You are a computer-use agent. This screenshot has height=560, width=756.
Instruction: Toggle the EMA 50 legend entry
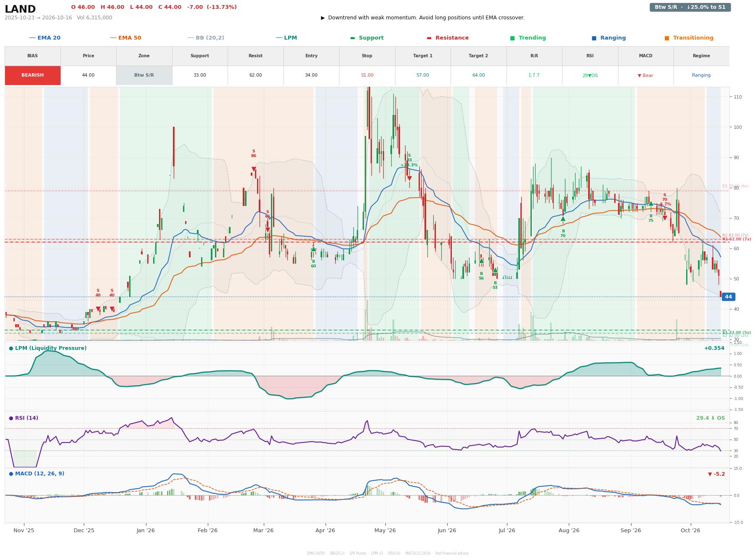[x=126, y=38]
